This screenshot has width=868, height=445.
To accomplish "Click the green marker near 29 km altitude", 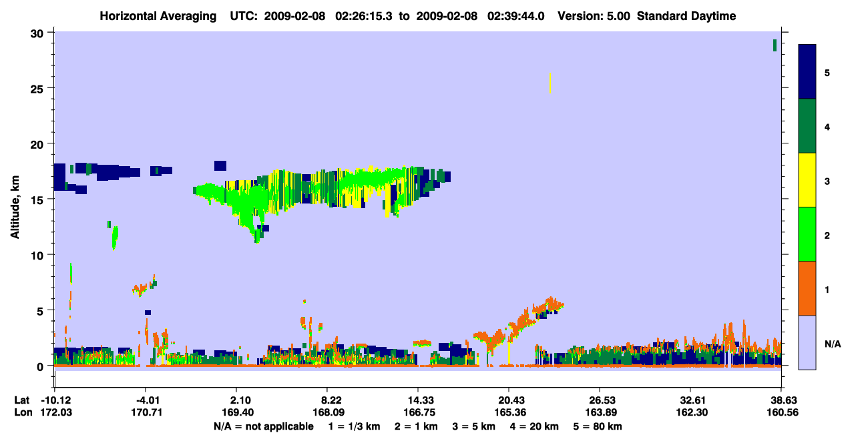I will [775, 45].
